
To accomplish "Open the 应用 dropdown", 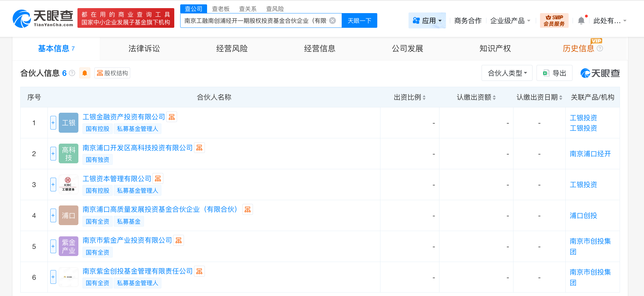I will point(427,20).
